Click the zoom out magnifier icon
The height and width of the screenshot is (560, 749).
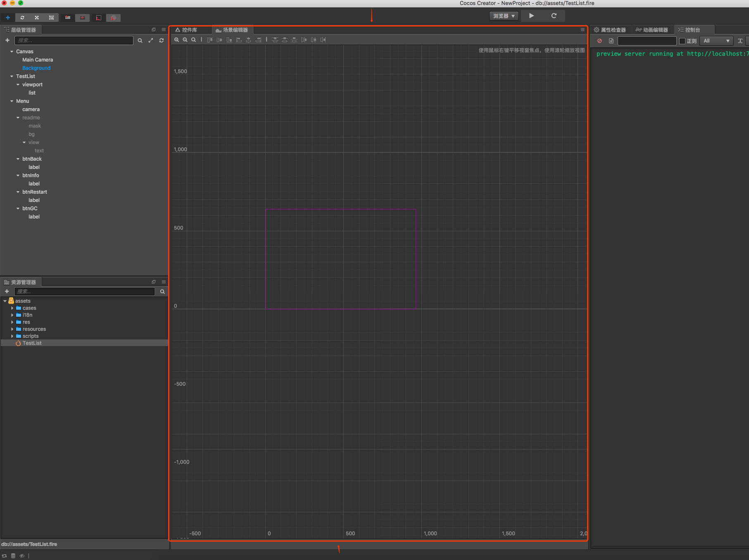click(x=185, y=40)
